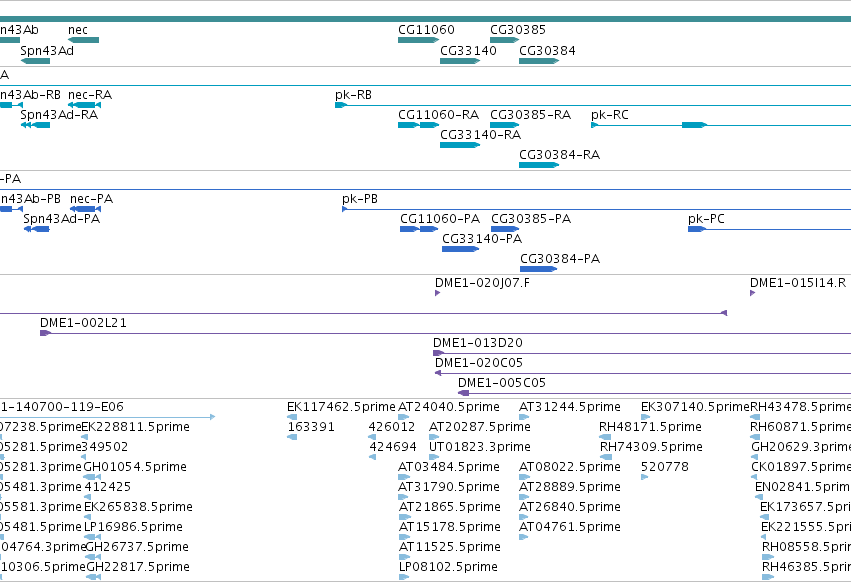Select the 520778 feature label

pyautogui.click(x=665, y=467)
